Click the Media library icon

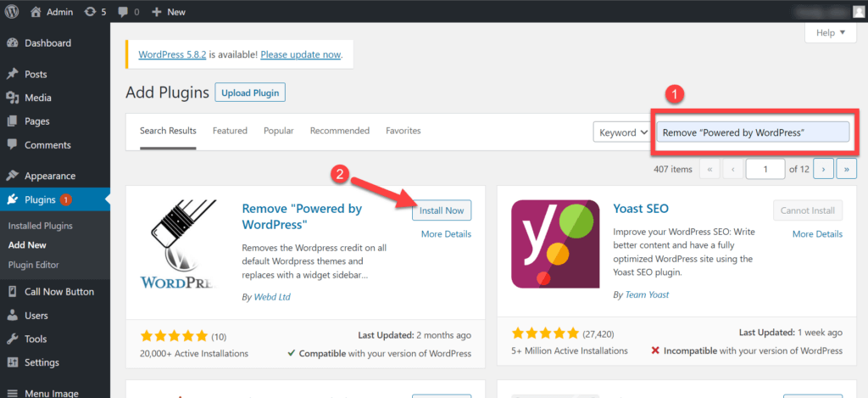pos(12,98)
